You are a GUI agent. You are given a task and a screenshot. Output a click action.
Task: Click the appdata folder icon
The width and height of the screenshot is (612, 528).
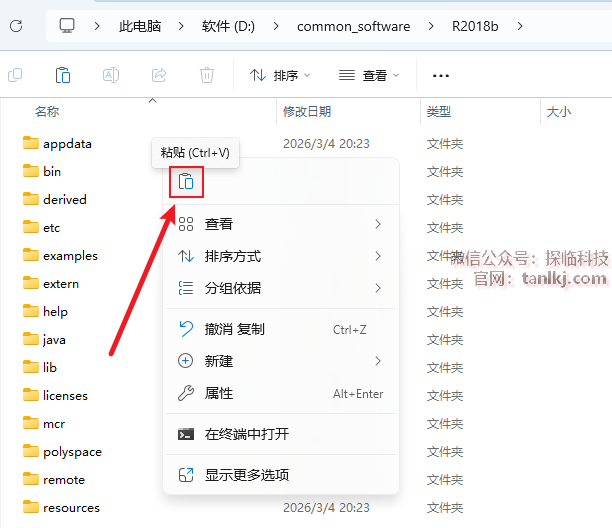[x=31, y=143]
